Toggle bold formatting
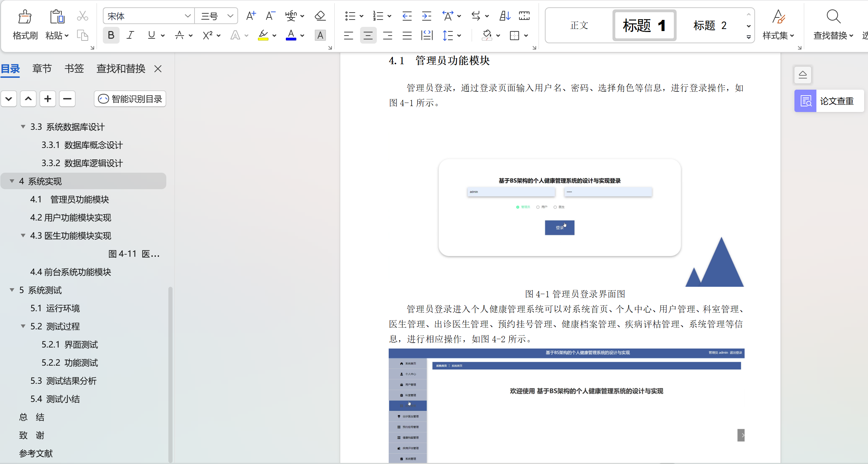Viewport: 868px width, 464px height. point(111,35)
